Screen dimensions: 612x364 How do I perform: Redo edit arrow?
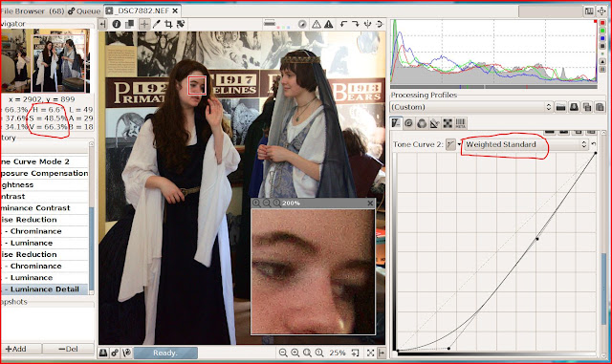pyautogui.click(x=355, y=24)
